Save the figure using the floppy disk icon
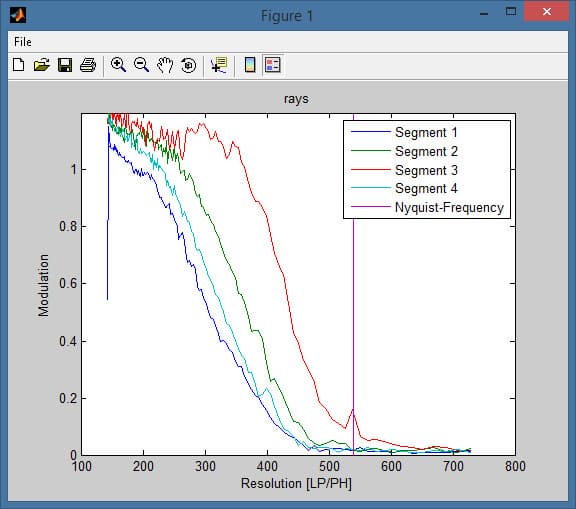576x509 pixels. [65, 65]
